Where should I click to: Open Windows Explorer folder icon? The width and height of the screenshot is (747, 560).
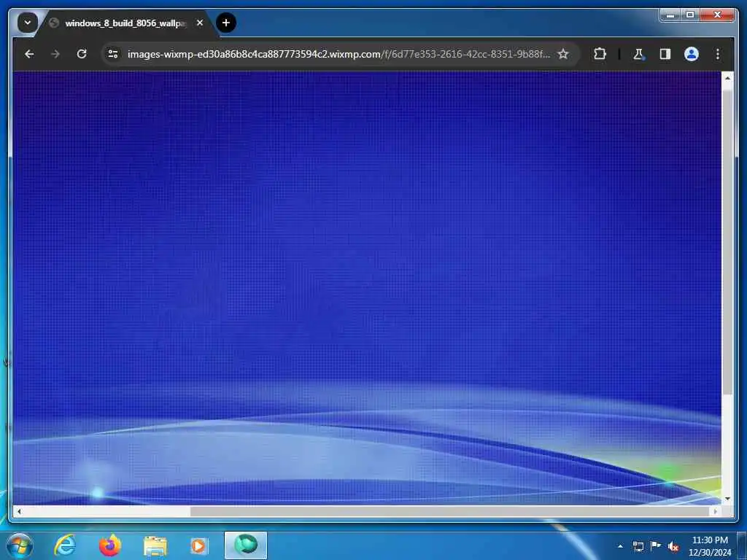point(155,546)
